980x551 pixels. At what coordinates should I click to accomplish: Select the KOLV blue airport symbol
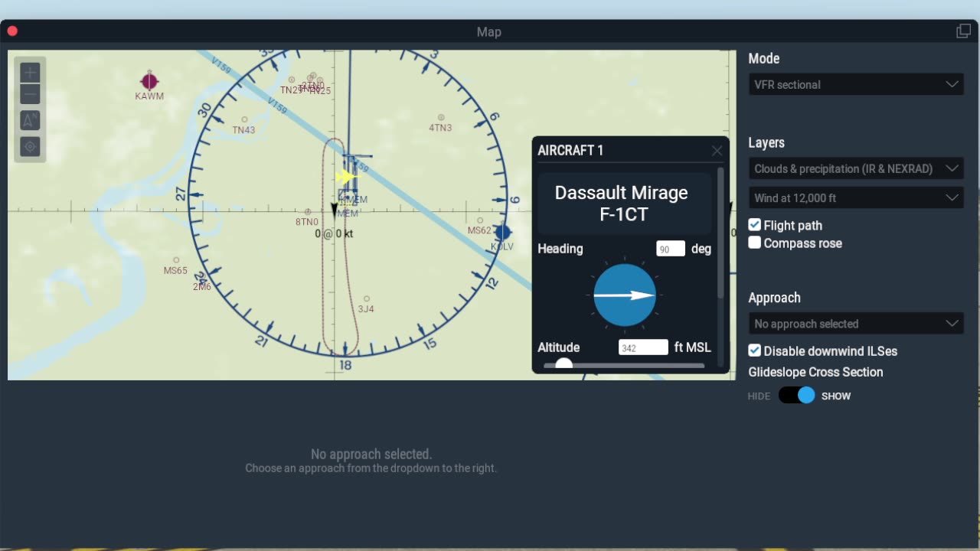(502, 233)
